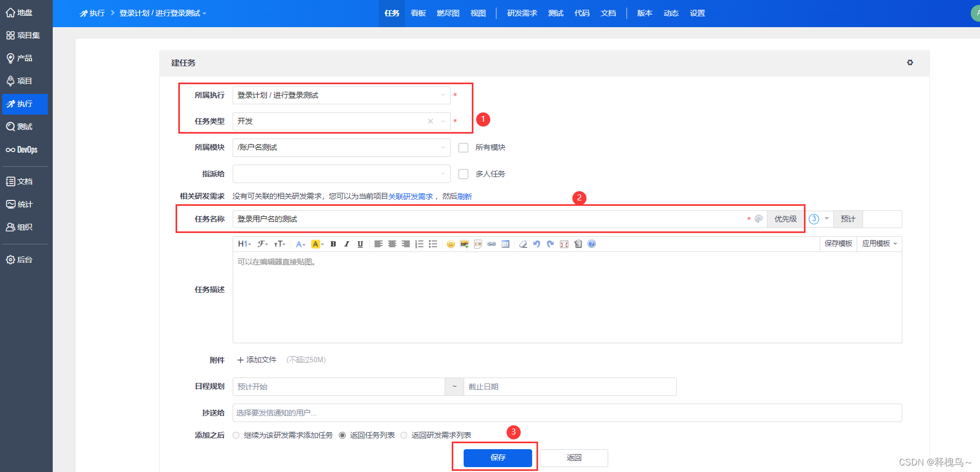Toggle fullscreen editor mode
Viewport: 980px width, 472px height.
[564, 244]
